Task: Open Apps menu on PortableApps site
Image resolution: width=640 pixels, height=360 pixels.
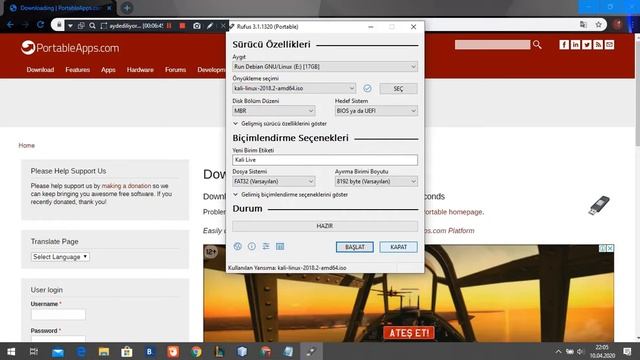Action: point(108,70)
